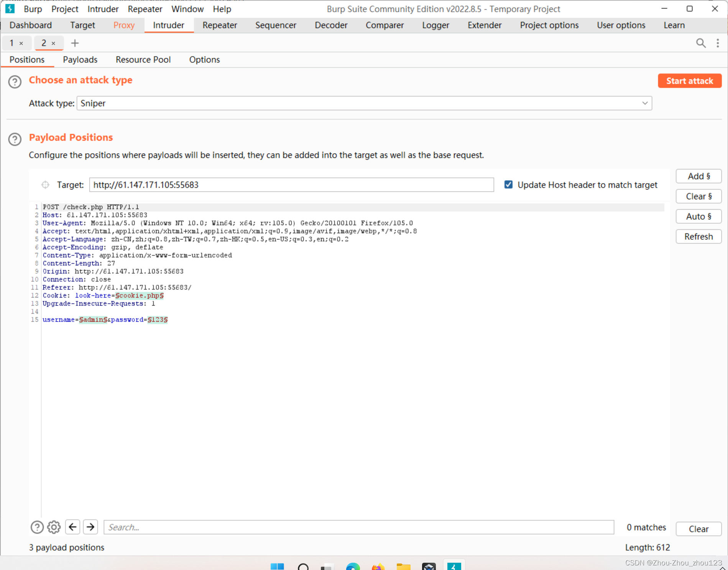Click the Burp Suite logo icon
The image size is (728, 570).
coord(10,8)
